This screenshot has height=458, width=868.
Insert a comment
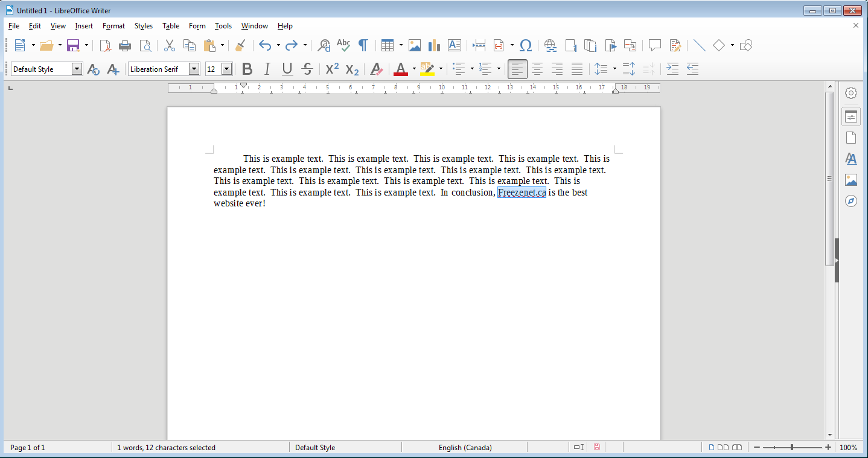(655, 45)
